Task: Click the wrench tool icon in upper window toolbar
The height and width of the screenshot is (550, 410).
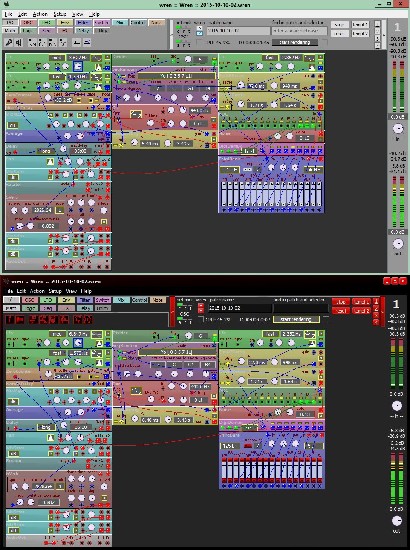Action: (9, 42)
